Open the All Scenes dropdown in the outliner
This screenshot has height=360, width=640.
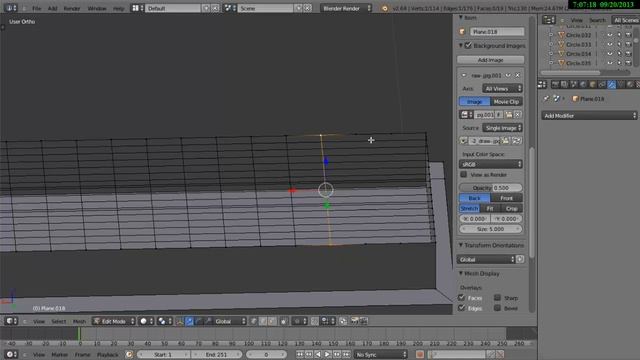[625, 20]
